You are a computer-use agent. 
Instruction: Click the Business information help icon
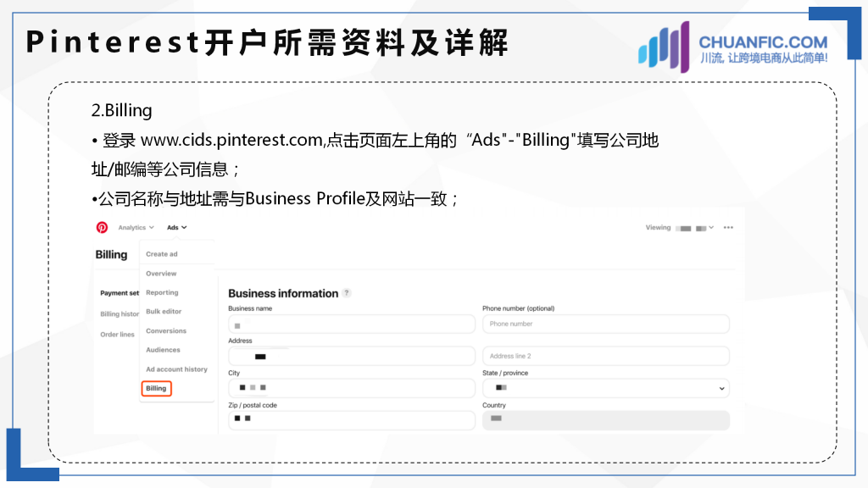point(347,293)
